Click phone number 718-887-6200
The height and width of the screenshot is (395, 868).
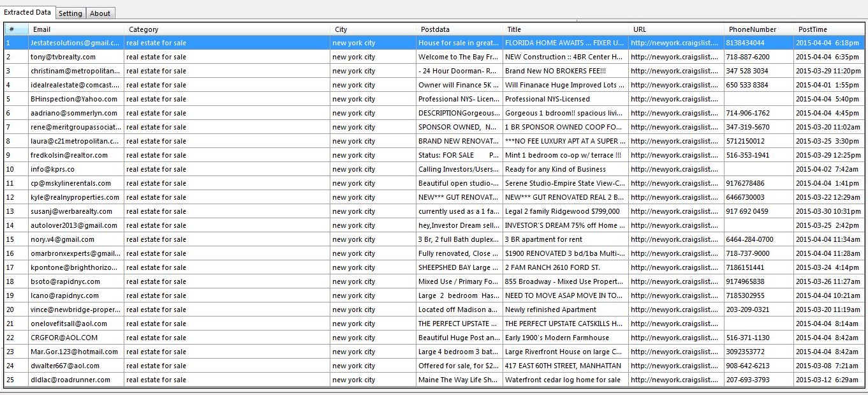(x=747, y=57)
